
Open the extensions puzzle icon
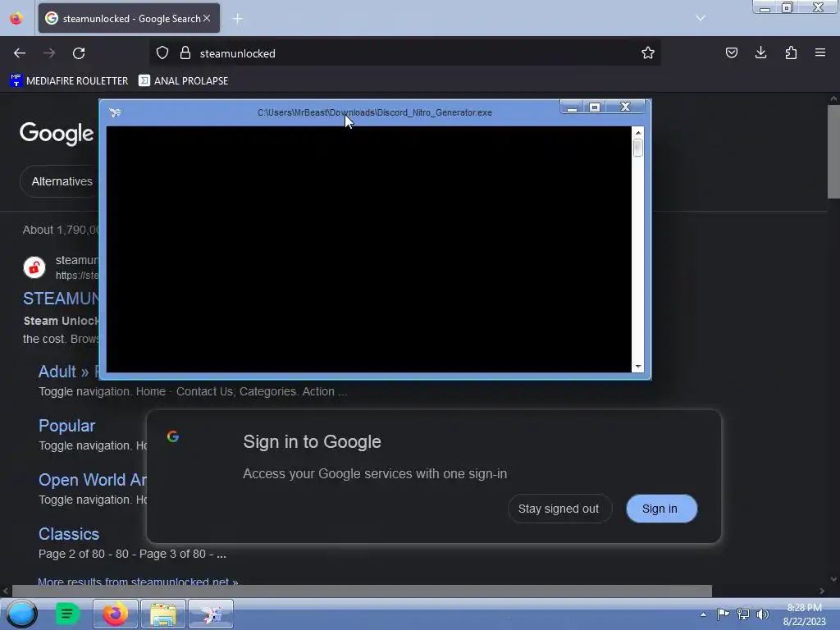[x=791, y=52]
